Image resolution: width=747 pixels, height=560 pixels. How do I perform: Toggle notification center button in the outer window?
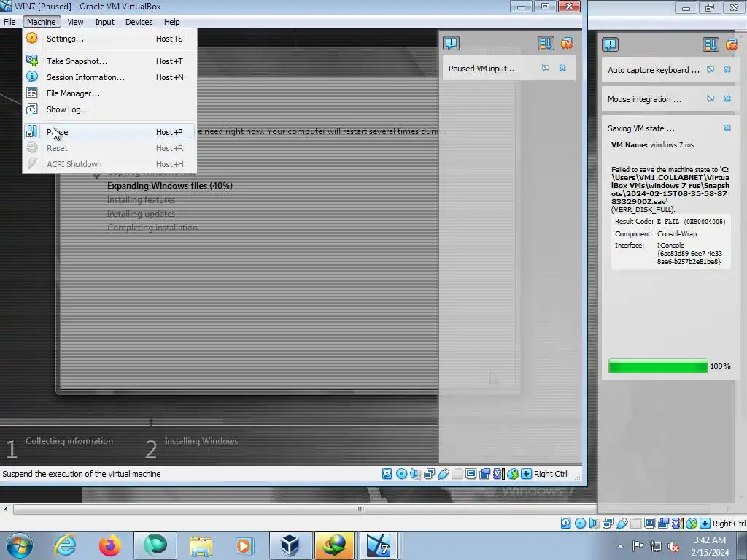[x=611, y=44]
